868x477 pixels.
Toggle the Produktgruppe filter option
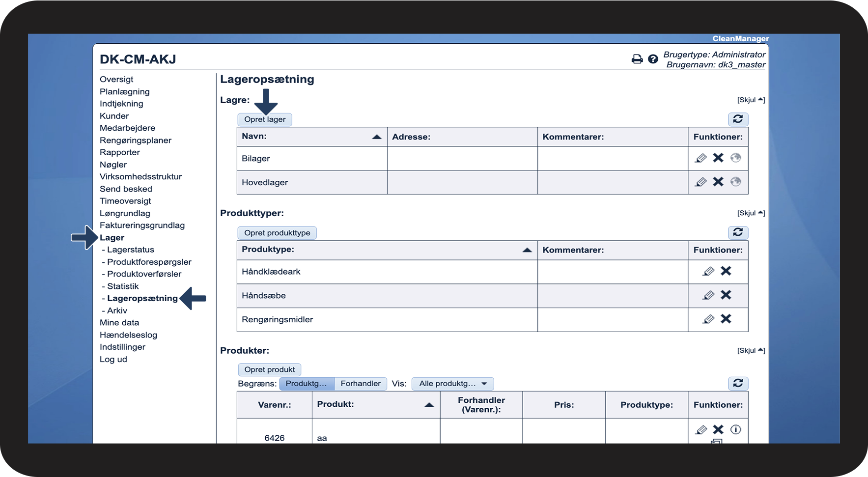coord(307,384)
